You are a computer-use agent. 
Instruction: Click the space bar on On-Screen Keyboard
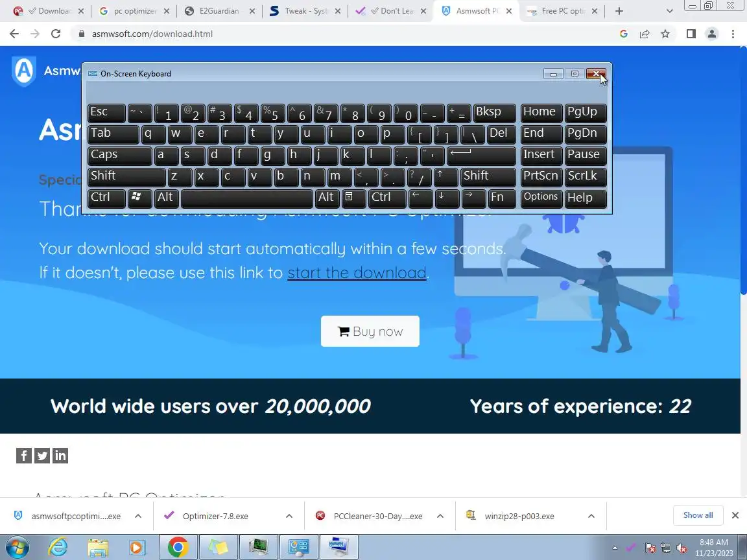coord(247,198)
